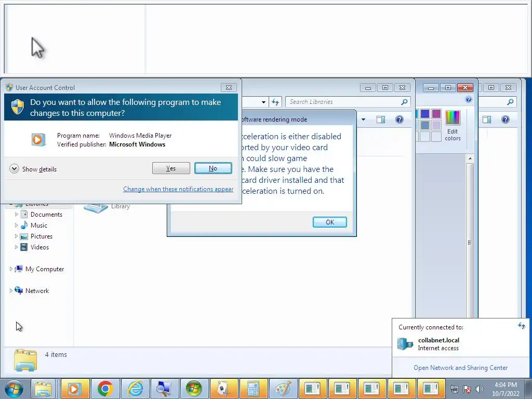Open the view options dropdown arrow in the Libraries toolbar
This screenshot has height=399, width=532.
pyautogui.click(x=363, y=119)
